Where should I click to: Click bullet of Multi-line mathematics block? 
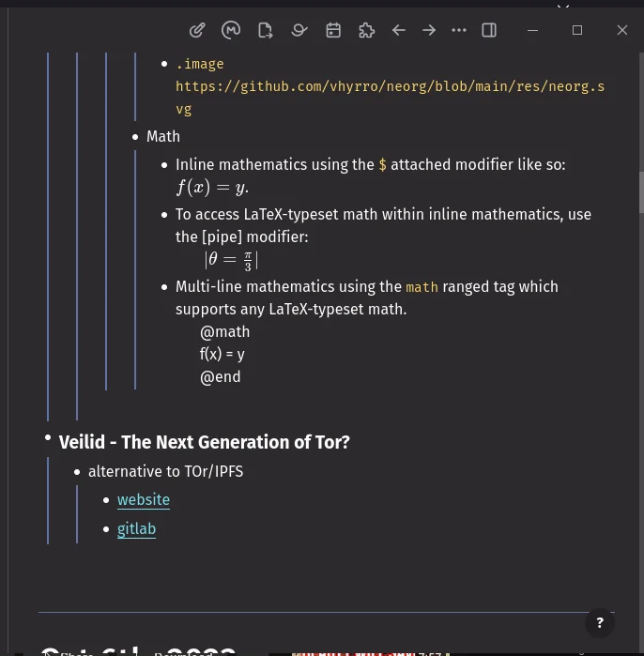(x=164, y=287)
